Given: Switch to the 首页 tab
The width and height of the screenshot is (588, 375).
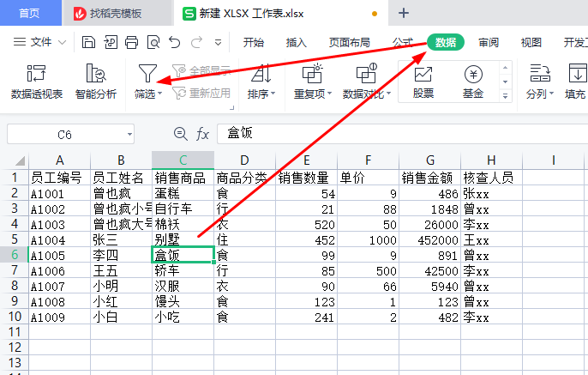Looking at the screenshot, I should point(29,14).
